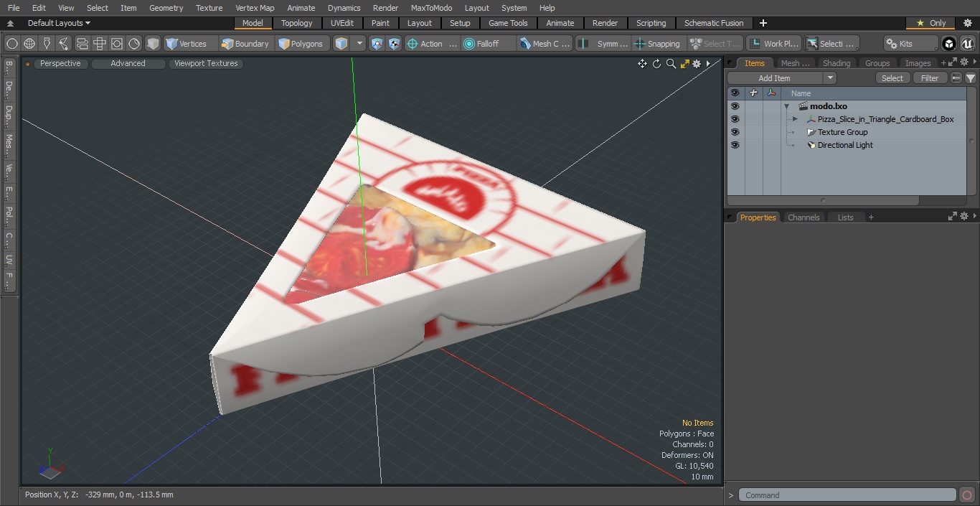Image resolution: width=980 pixels, height=506 pixels.
Task: Select the sphere primitive tool icon
Action: (12, 44)
